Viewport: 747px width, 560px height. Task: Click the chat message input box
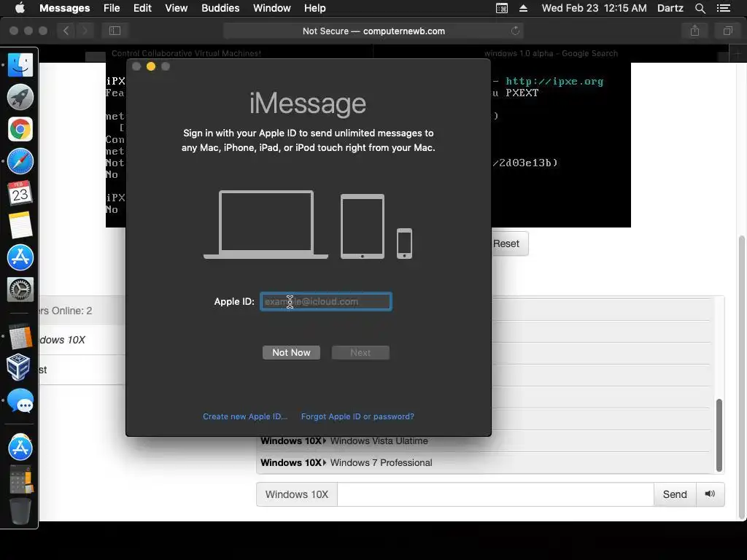point(495,494)
